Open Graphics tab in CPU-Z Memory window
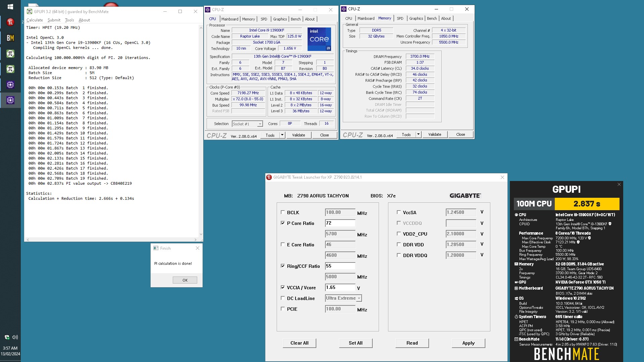 coord(416,18)
